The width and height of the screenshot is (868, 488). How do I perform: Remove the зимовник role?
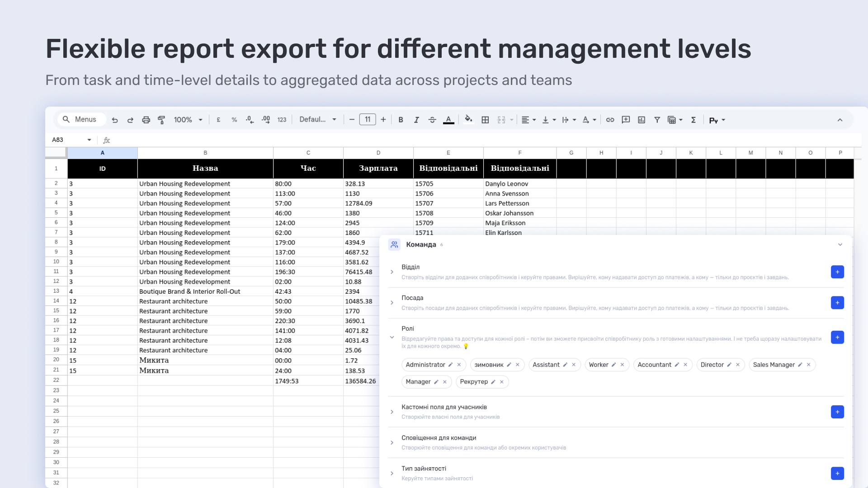click(518, 365)
